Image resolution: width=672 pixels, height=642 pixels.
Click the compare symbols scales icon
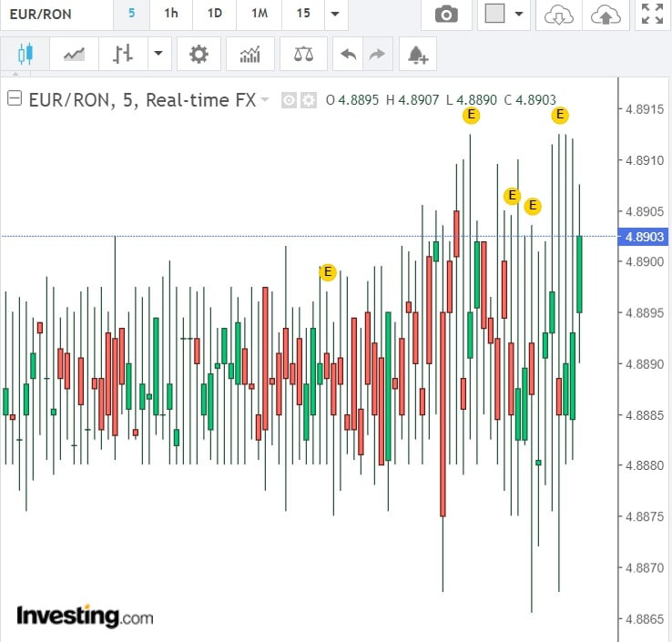tap(303, 55)
